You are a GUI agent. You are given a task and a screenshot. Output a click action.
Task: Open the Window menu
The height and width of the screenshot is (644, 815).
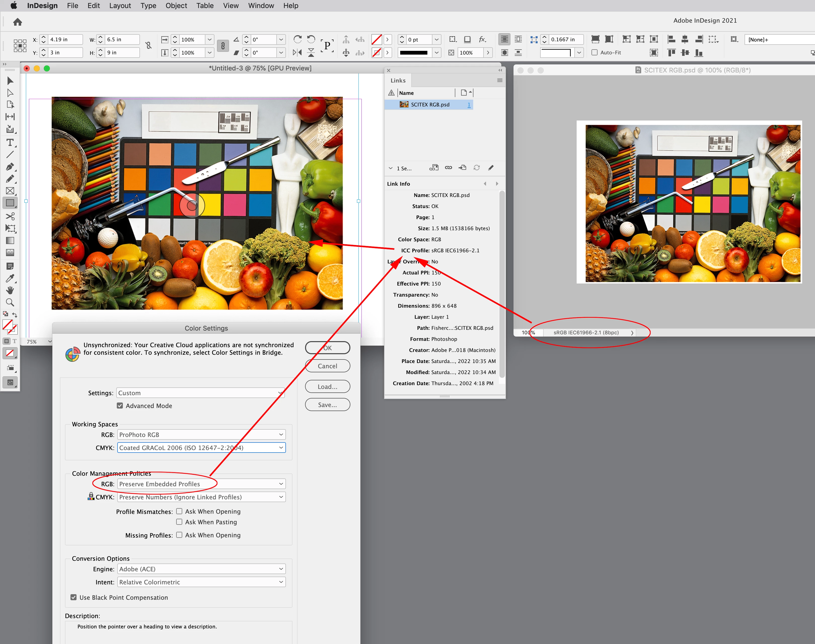point(261,6)
